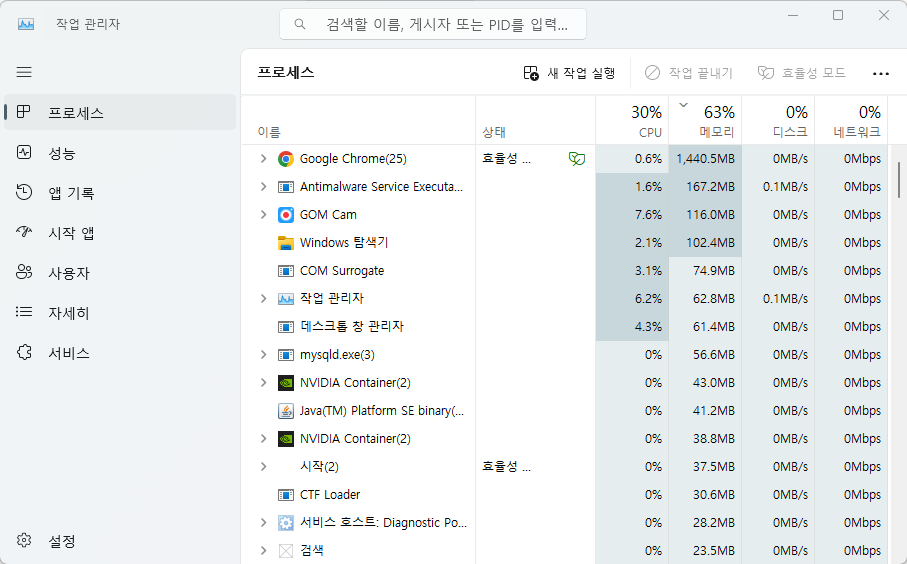This screenshot has height=564, width=907.
Task: Click the Windows 탐색기 folder icon
Action: click(x=286, y=243)
